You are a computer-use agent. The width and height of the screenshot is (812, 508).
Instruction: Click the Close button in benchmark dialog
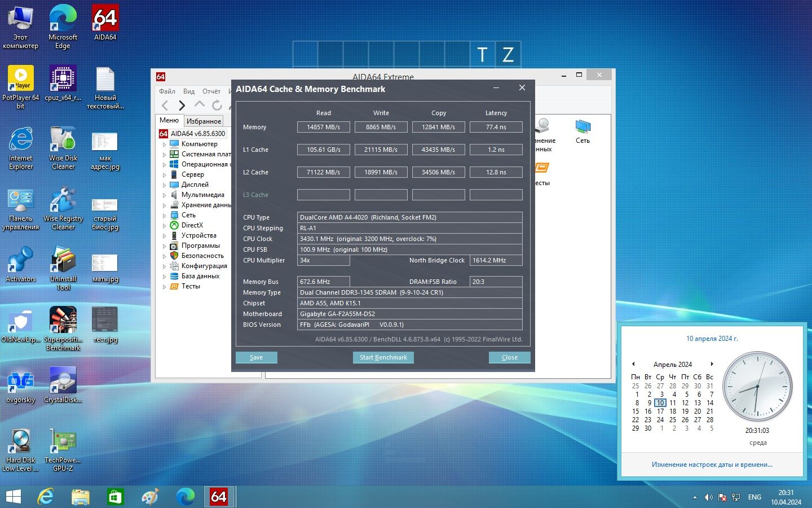click(510, 357)
